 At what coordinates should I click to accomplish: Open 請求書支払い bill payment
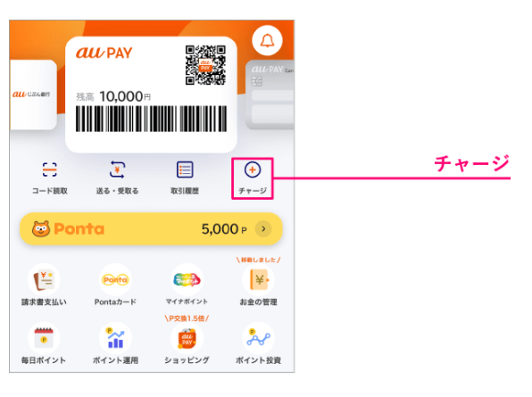pos(44,280)
